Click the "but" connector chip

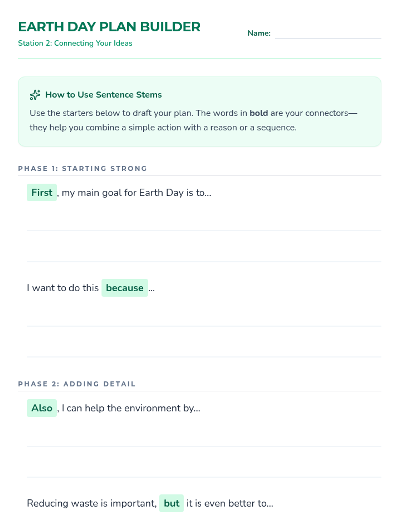(171, 503)
